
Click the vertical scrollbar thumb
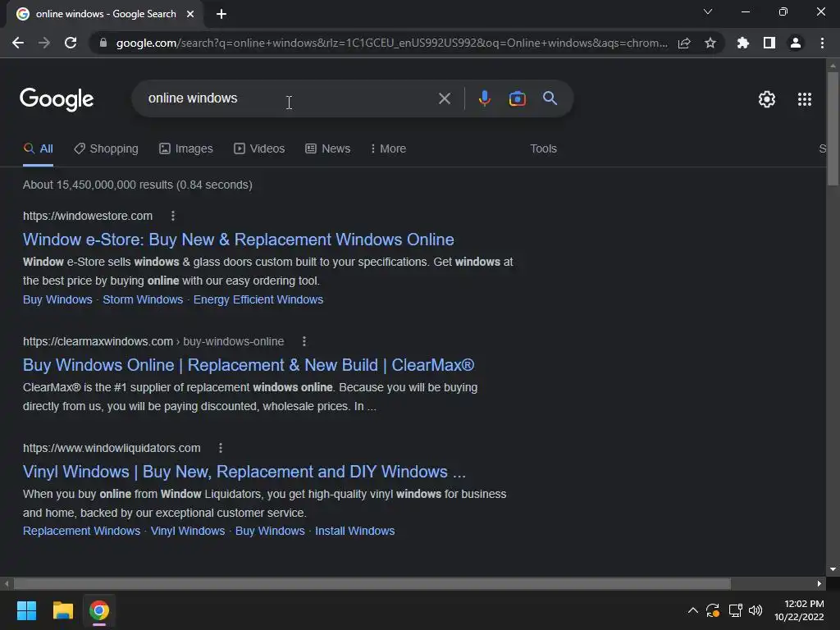[833, 129]
